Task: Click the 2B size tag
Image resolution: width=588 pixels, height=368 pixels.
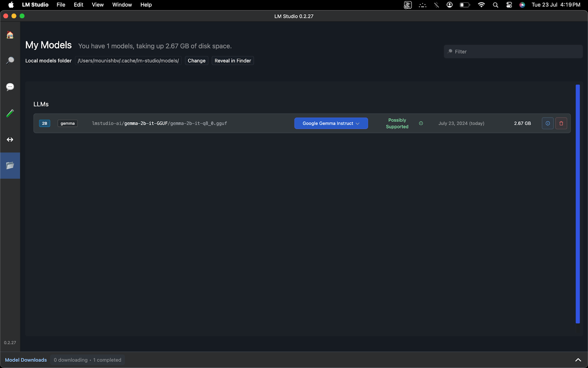Action: (44, 123)
